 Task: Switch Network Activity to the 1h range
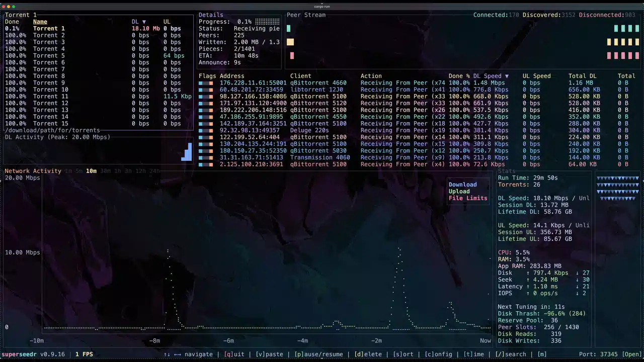click(x=117, y=171)
